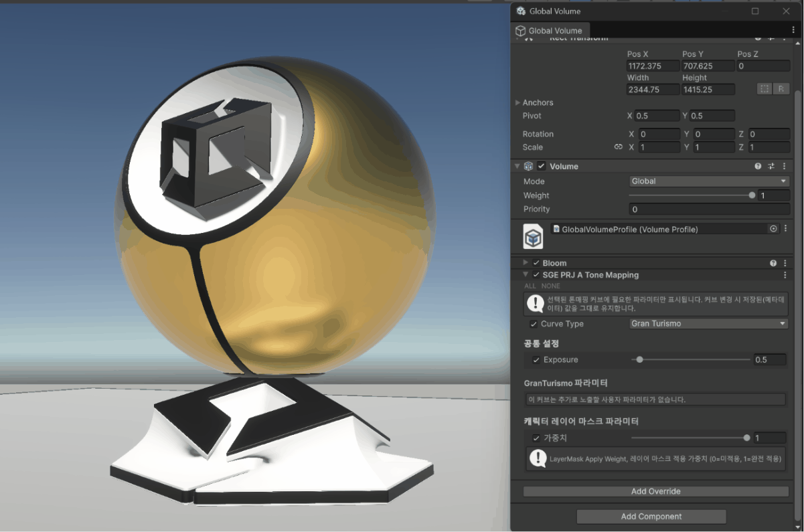Toggle Rect Transform blueprint mode button

point(764,89)
